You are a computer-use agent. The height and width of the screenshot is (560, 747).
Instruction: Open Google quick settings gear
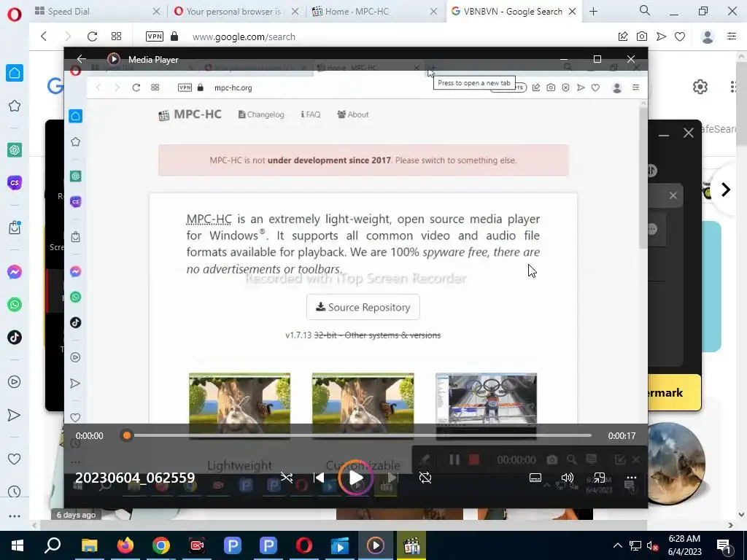(x=700, y=87)
